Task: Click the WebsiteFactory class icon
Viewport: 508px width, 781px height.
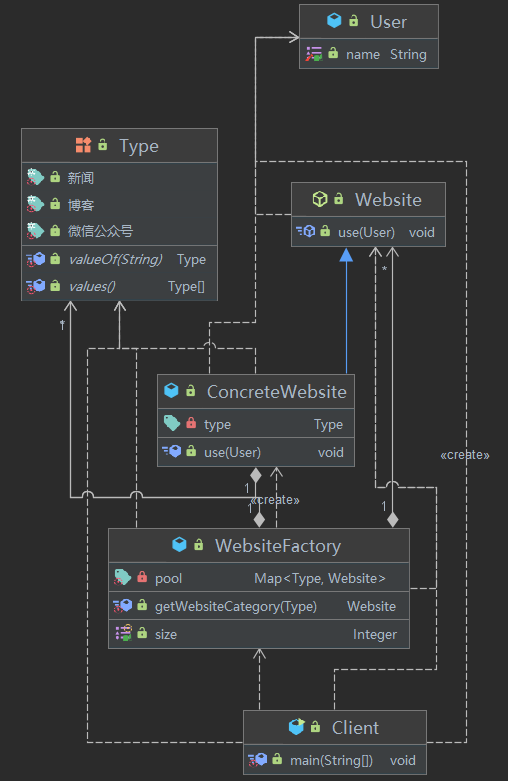Action: [x=179, y=544]
